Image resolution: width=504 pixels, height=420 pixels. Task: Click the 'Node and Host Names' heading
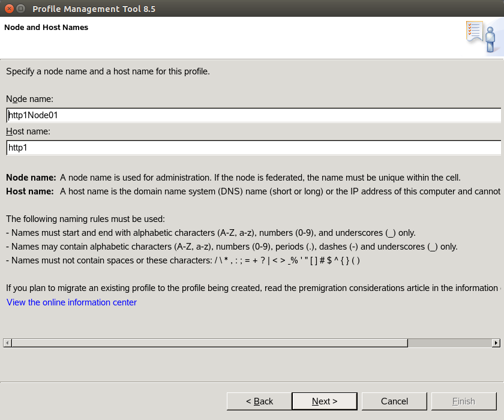[x=46, y=28]
